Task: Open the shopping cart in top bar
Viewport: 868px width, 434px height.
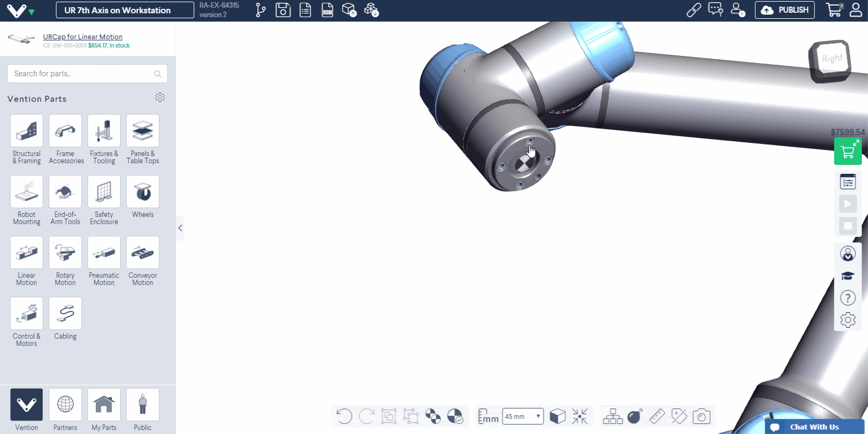Action: (834, 10)
